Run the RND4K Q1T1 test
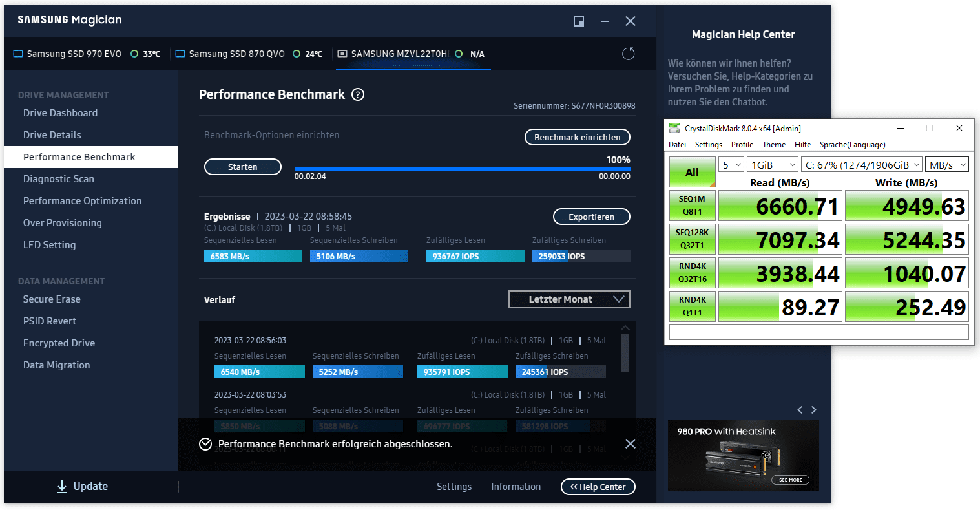 [x=693, y=306]
